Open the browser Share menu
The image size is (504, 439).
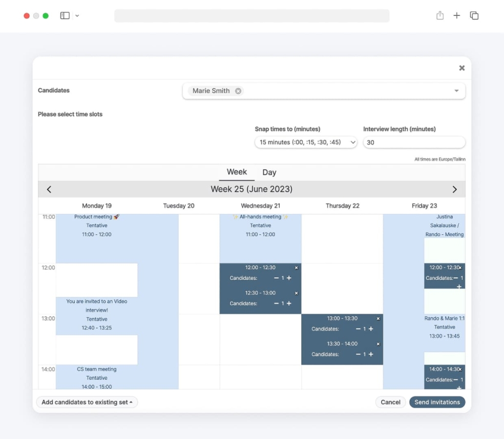[439, 15]
